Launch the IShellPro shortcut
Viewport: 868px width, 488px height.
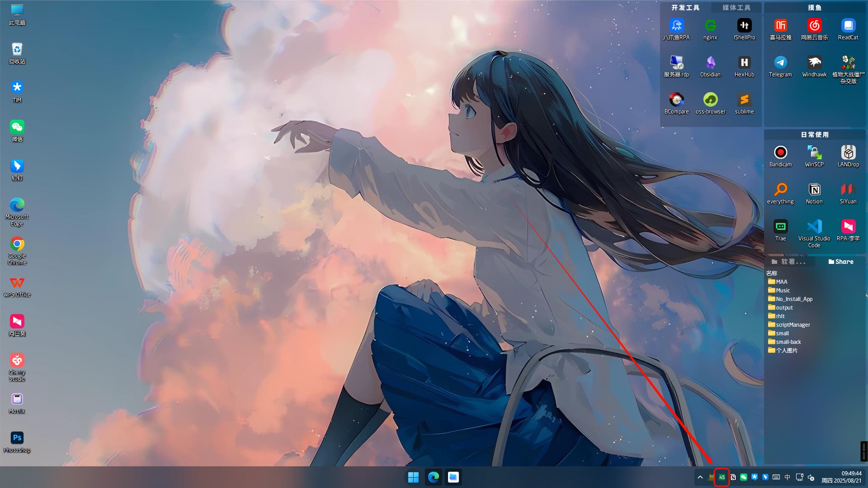744,29
